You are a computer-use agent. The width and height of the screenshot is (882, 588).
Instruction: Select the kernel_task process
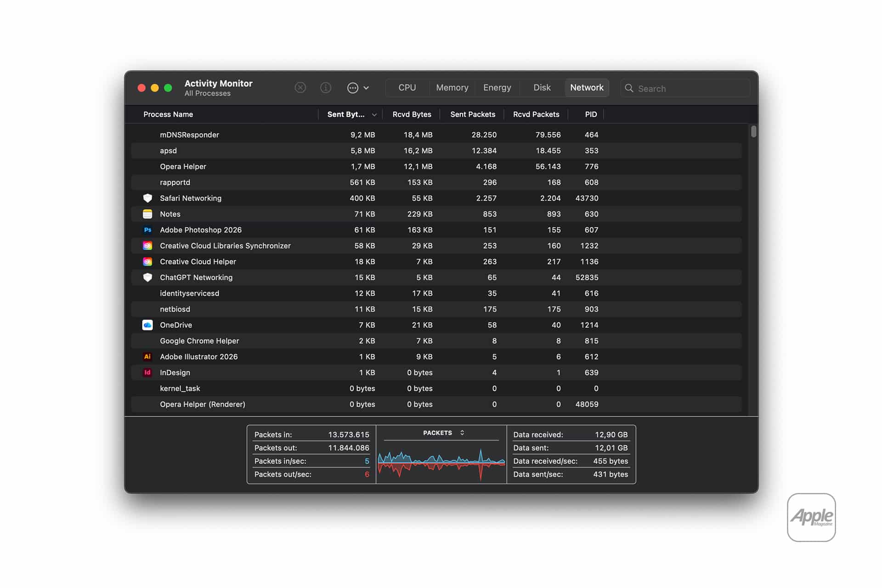[180, 389]
